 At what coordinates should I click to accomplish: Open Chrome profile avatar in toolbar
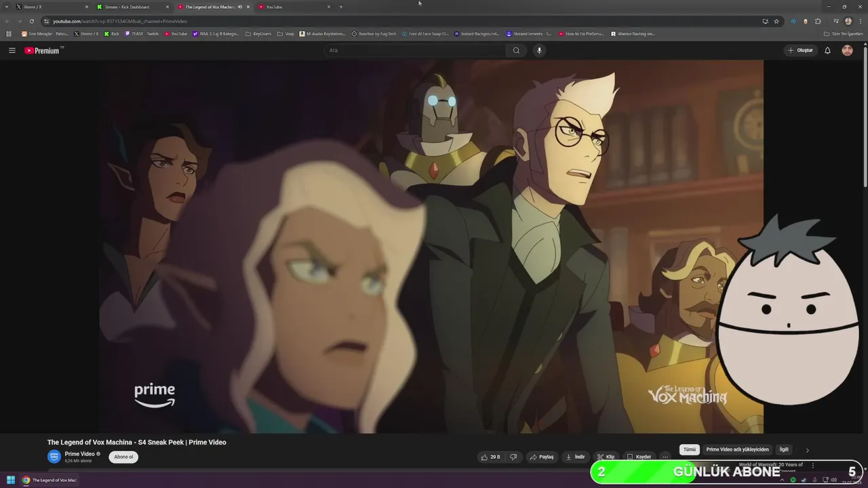tap(848, 21)
